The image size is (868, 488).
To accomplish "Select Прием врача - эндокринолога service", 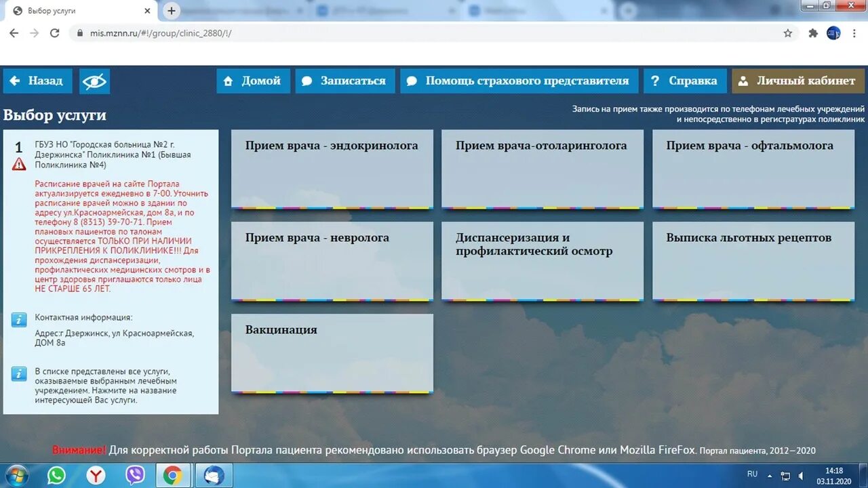I will pyautogui.click(x=332, y=169).
